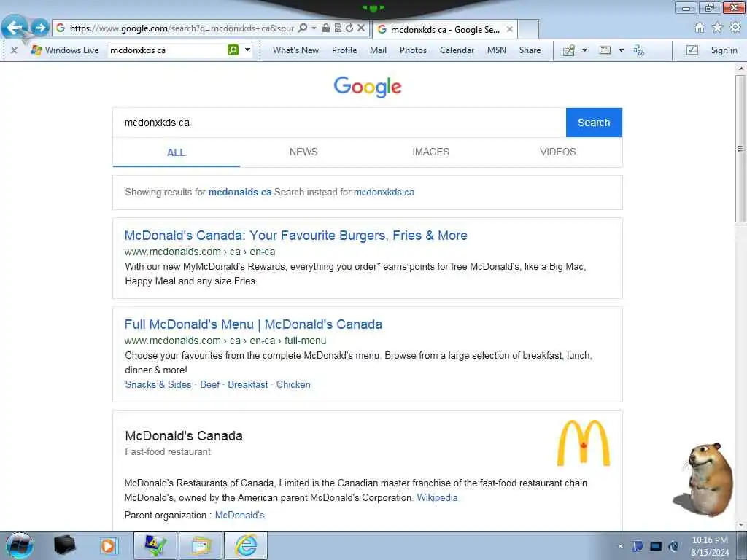Click the blue Search button

pyautogui.click(x=594, y=122)
